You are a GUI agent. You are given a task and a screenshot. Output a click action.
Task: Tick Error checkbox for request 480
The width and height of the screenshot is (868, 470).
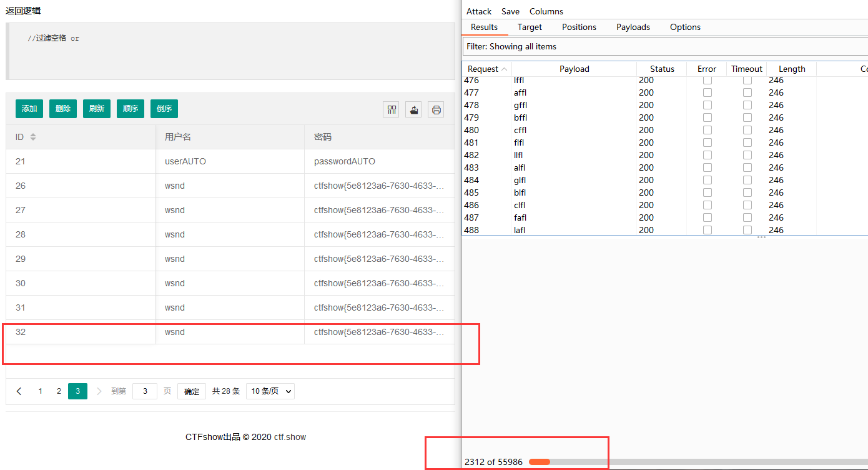click(707, 130)
